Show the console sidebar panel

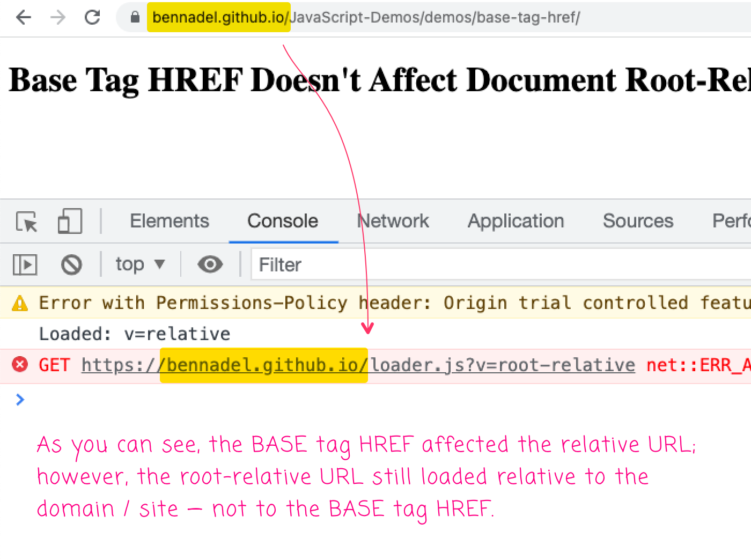tap(25, 264)
